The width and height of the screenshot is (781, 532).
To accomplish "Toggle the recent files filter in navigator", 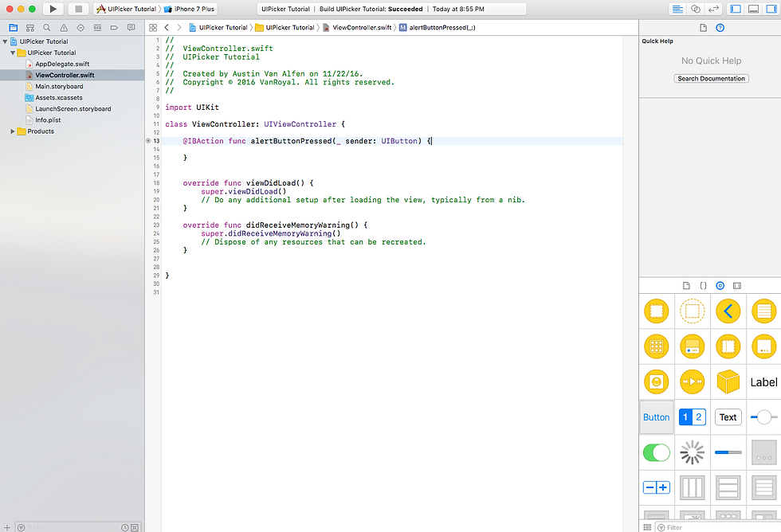I will point(125,527).
